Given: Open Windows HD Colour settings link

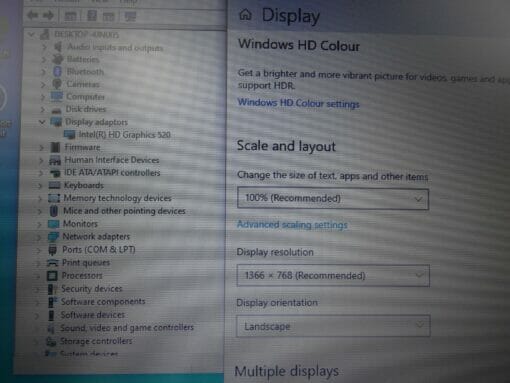Looking at the screenshot, I should tap(298, 103).
